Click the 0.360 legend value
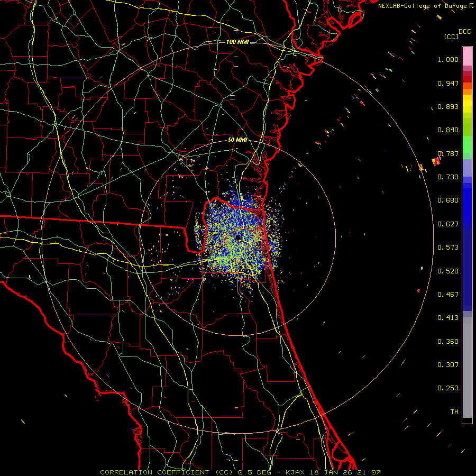Image resolution: width=476 pixels, height=476 pixels. [x=448, y=342]
